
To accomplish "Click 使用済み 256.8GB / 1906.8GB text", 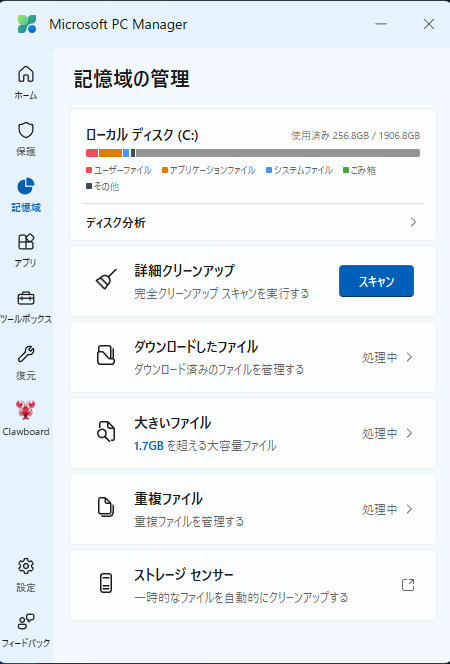I will (355, 136).
